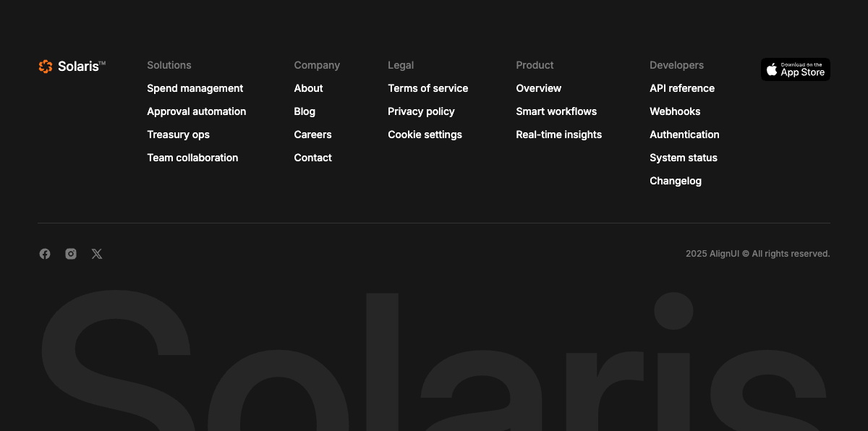The width and height of the screenshot is (868, 431).
Task: Click the Download on the App Store badge
Action: click(796, 69)
